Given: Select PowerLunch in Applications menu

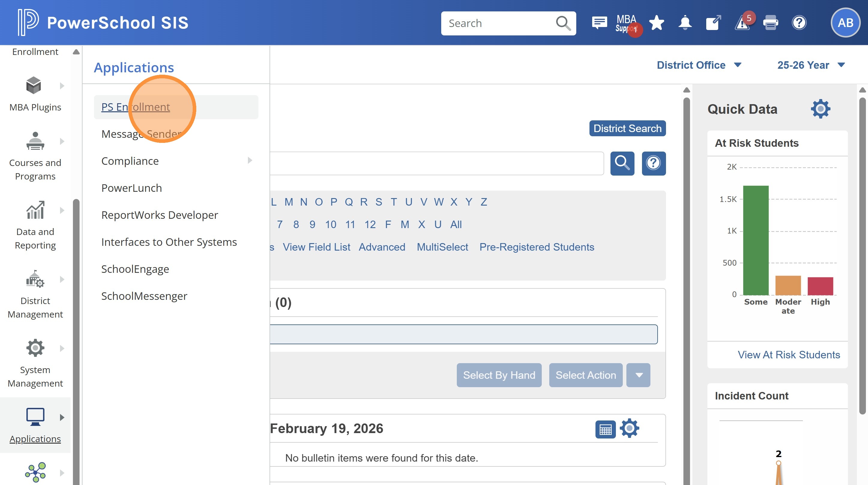Looking at the screenshot, I should [131, 188].
